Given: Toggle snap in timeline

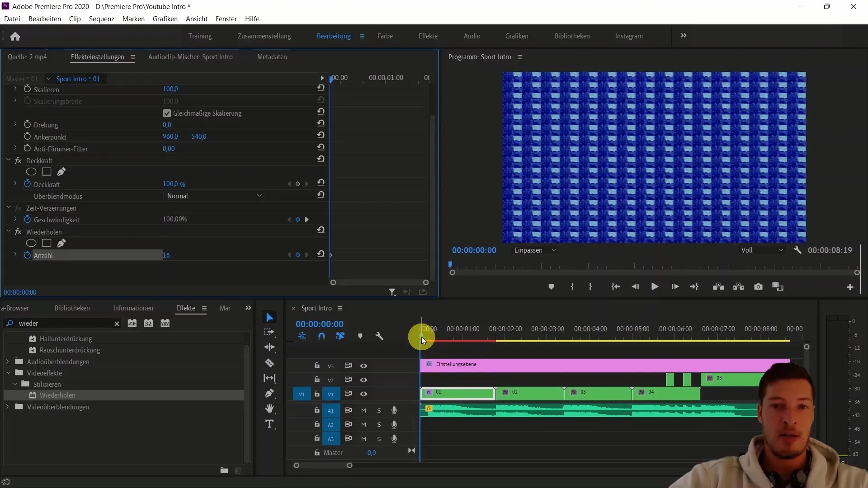Looking at the screenshot, I should pyautogui.click(x=321, y=336).
